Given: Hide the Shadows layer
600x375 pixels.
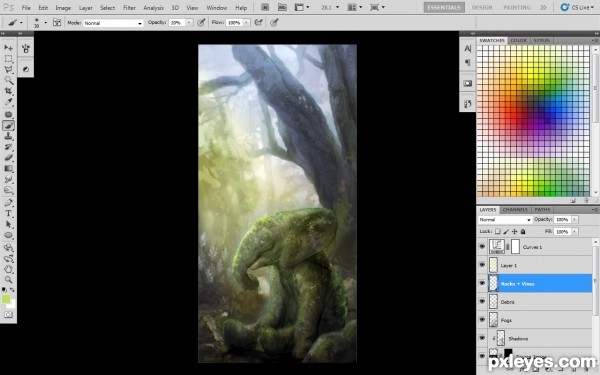Looking at the screenshot, I should 482,338.
